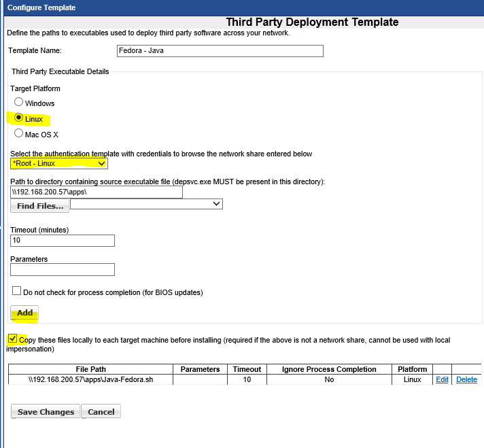
Task: Enable Do not check for process completion
Action: click(17, 291)
